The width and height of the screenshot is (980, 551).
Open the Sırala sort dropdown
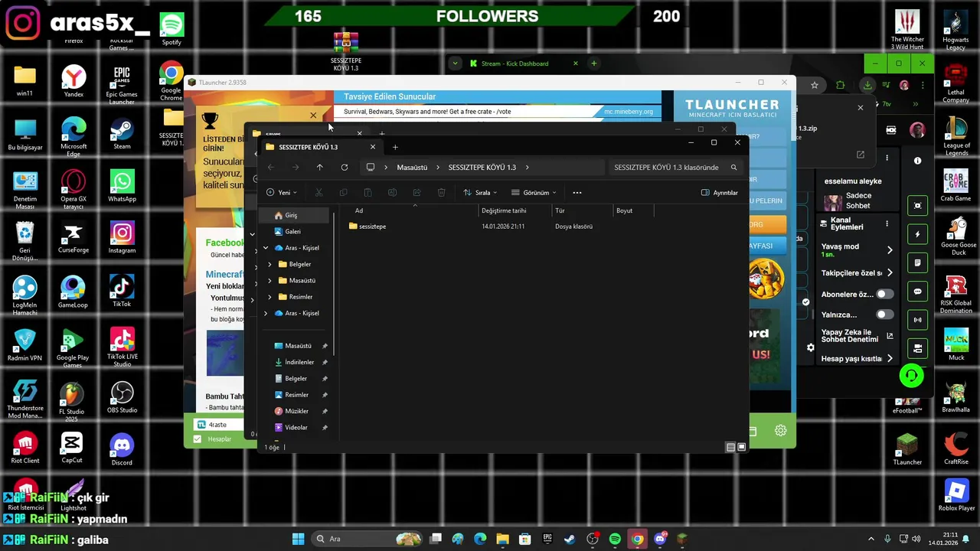(x=480, y=193)
